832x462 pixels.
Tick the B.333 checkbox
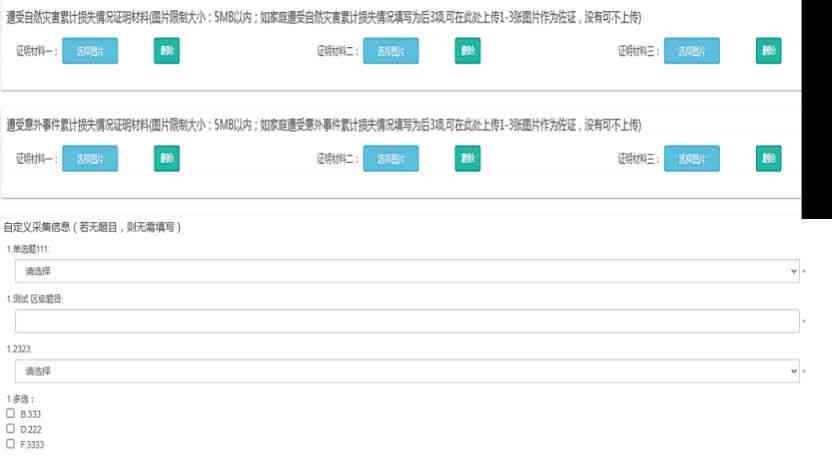(x=11, y=413)
